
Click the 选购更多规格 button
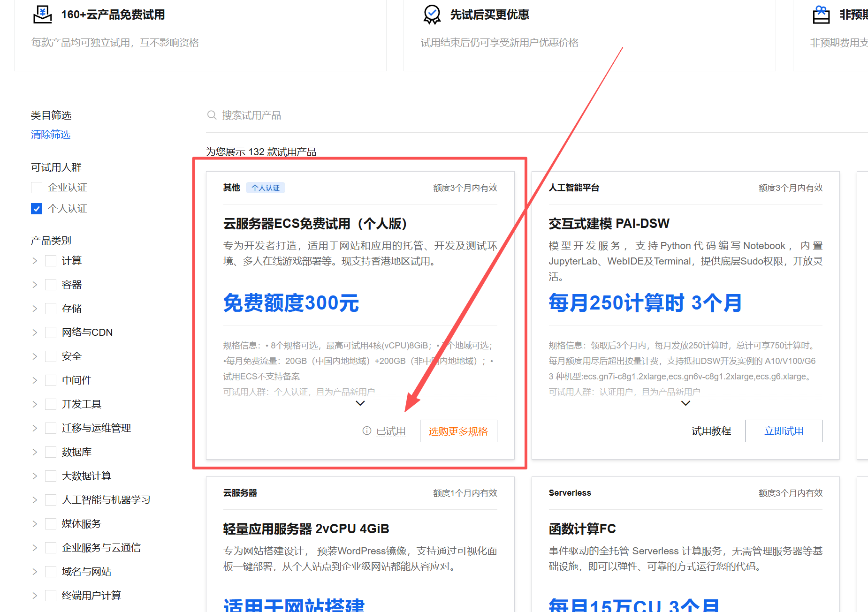coord(458,431)
